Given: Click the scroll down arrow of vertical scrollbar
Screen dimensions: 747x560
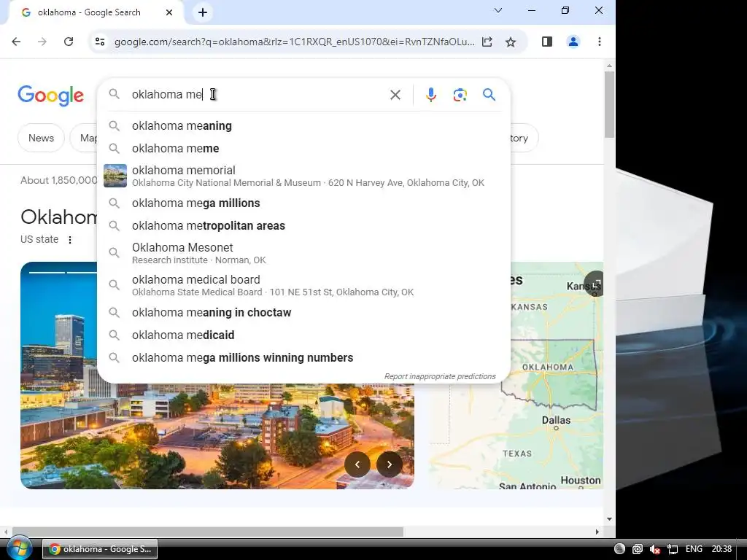Looking at the screenshot, I should [609, 519].
